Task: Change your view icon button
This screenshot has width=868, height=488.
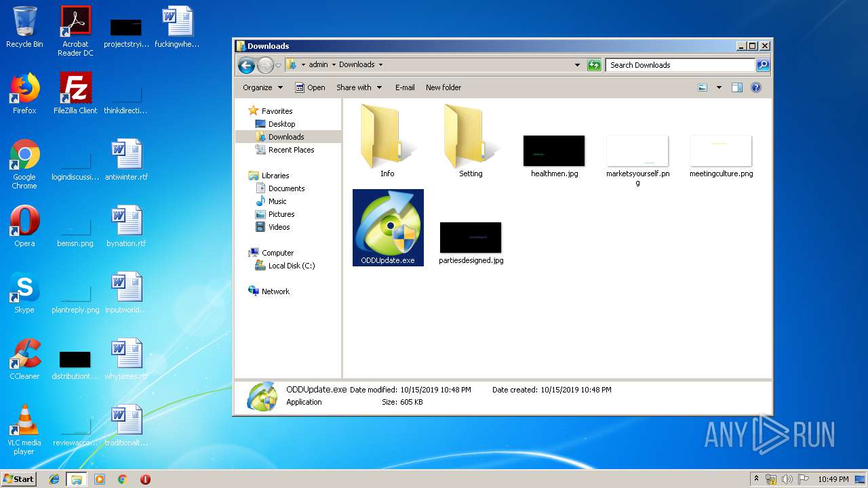Action: click(703, 87)
